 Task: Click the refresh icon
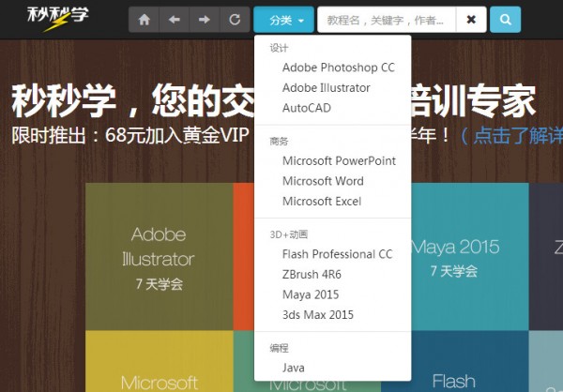pos(235,20)
